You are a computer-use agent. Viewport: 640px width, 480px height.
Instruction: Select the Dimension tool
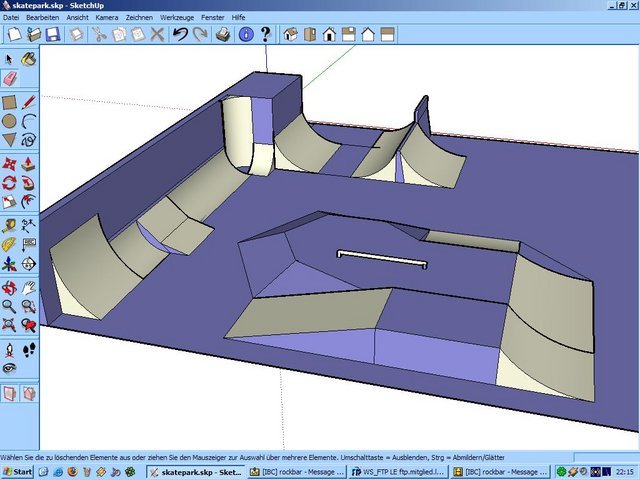(x=29, y=225)
